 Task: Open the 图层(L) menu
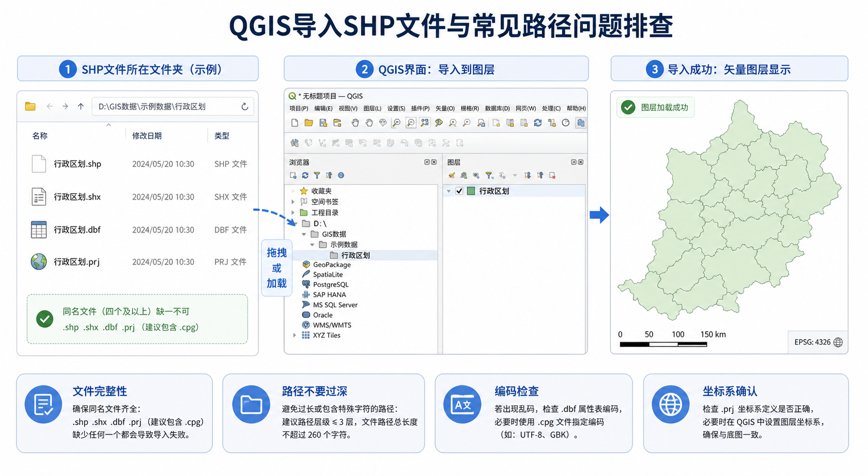372,109
